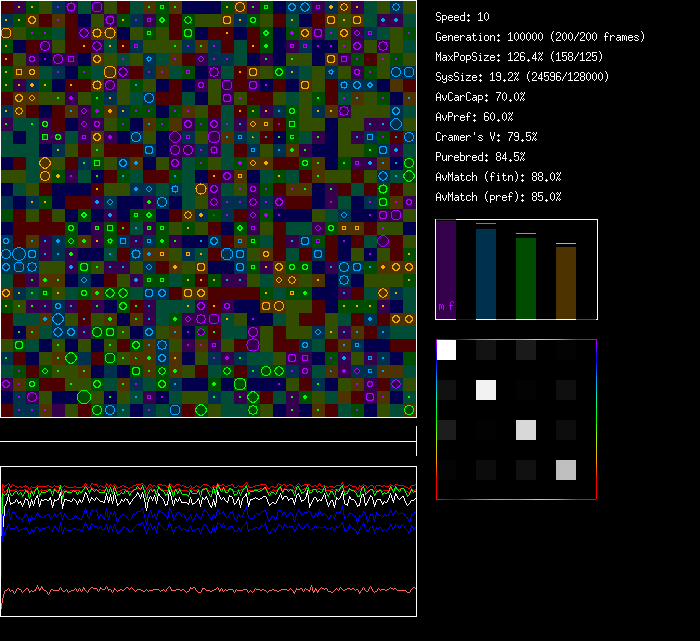The height and width of the screenshot is (641, 700).
Task: Click the MaxPopSize statistic line
Action: point(521,57)
